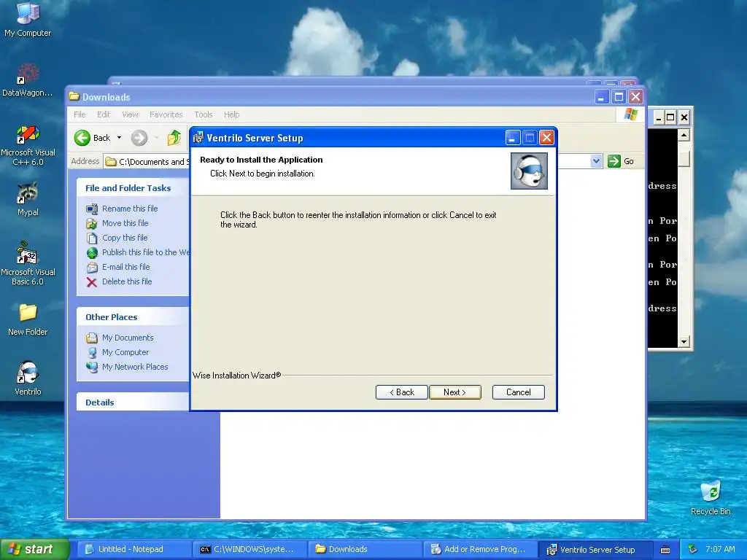This screenshot has width=747, height=560.
Task: Click the taskbar clock showing 7:07 AM
Action: 720,550
